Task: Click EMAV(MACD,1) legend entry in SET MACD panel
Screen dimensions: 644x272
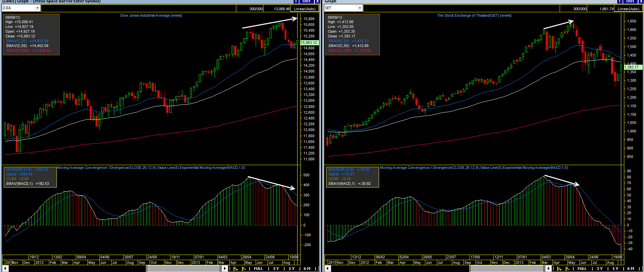Action: (x=349, y=183)
